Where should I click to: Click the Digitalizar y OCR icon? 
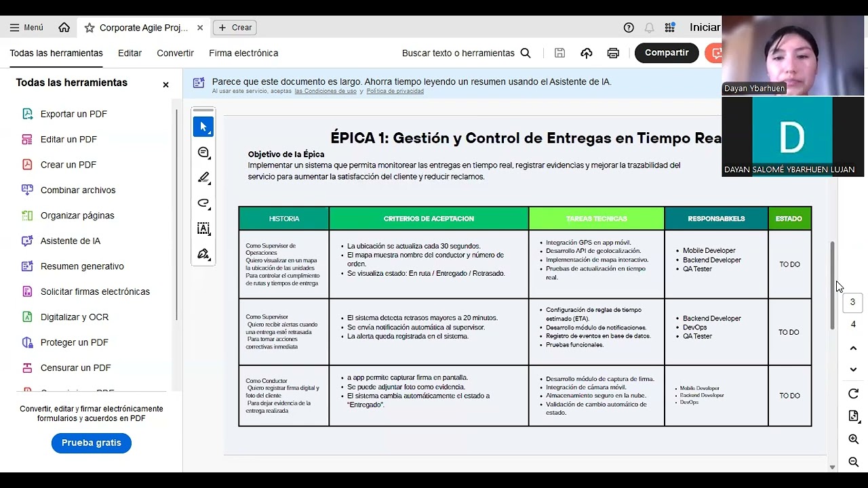27,317
